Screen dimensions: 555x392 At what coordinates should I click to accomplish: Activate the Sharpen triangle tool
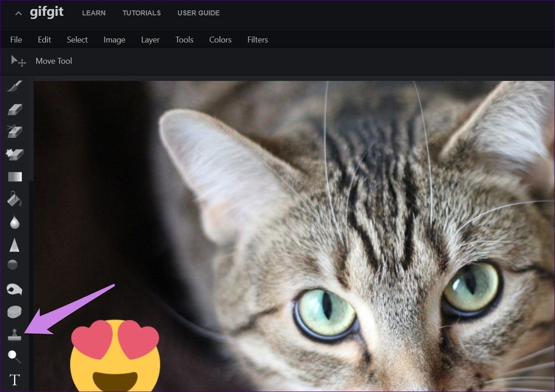pyautogui.click(x=14, y=245)
